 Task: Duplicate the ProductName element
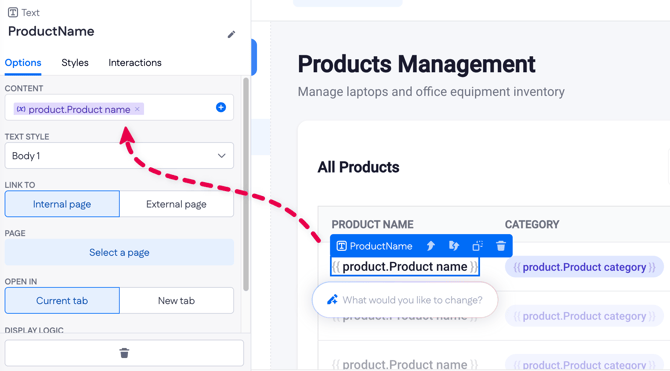pos(477,246)
